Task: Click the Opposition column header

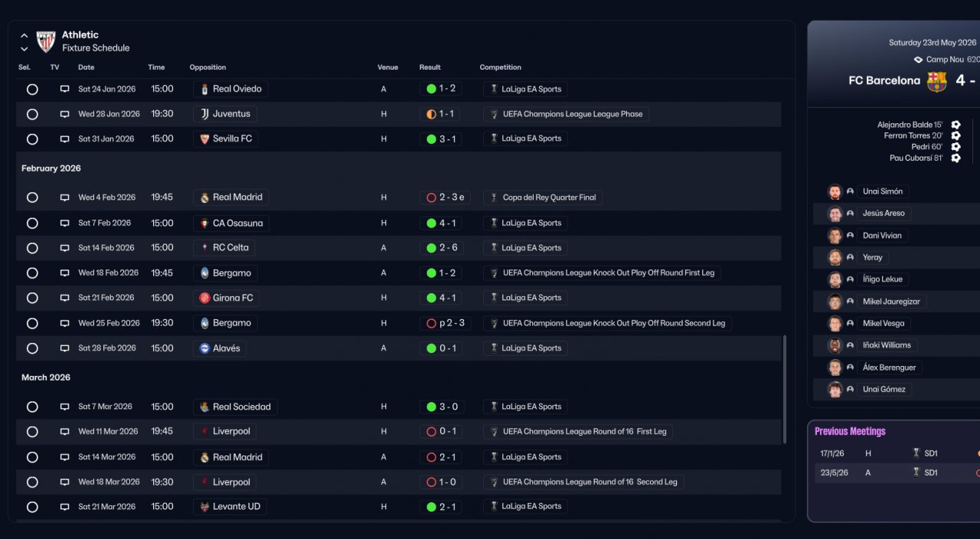Action: [x=207, y=67]
